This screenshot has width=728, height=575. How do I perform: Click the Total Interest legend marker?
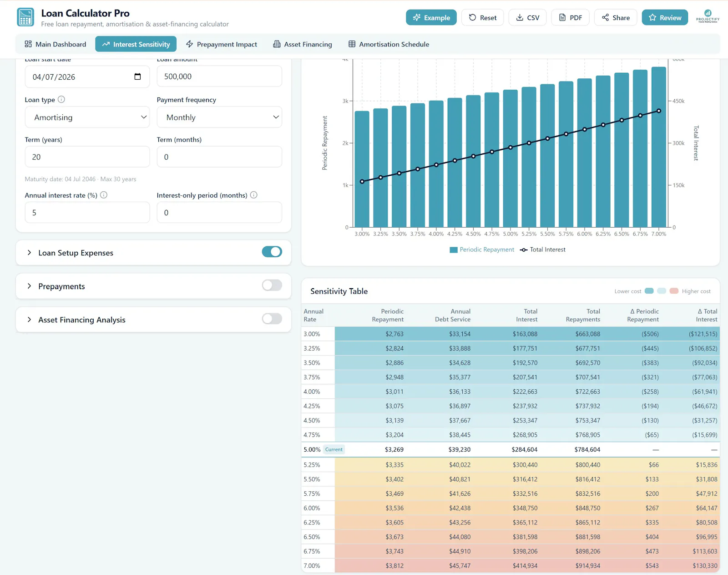tap(524, 249)
